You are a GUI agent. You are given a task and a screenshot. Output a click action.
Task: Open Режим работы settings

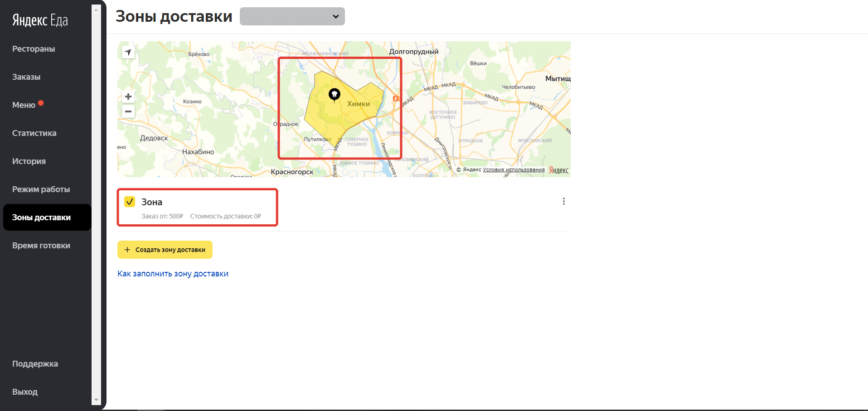(41, 189)
